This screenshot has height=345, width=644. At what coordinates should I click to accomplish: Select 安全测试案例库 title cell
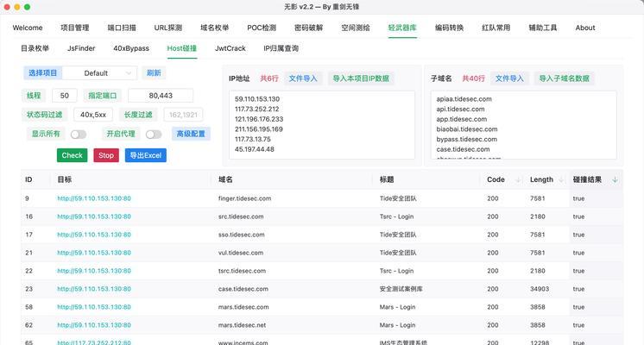coord(401,289)
